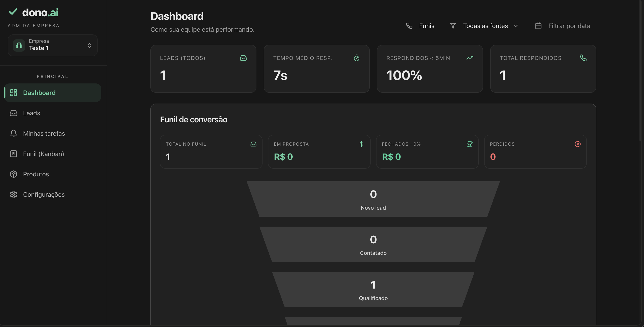Click the trending arrow icon on Respondidos card

[470, 58]
